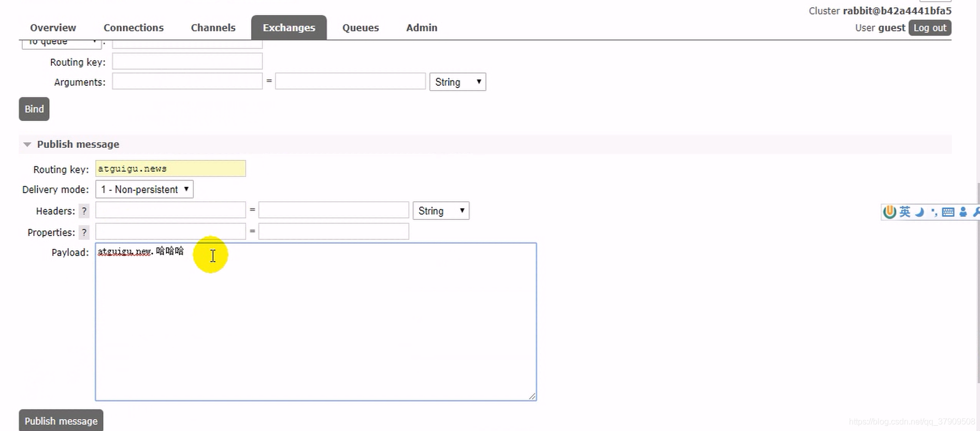Click the Arguments name field
Viewport: 980px width, 431px height.
[x=187, y=81]
